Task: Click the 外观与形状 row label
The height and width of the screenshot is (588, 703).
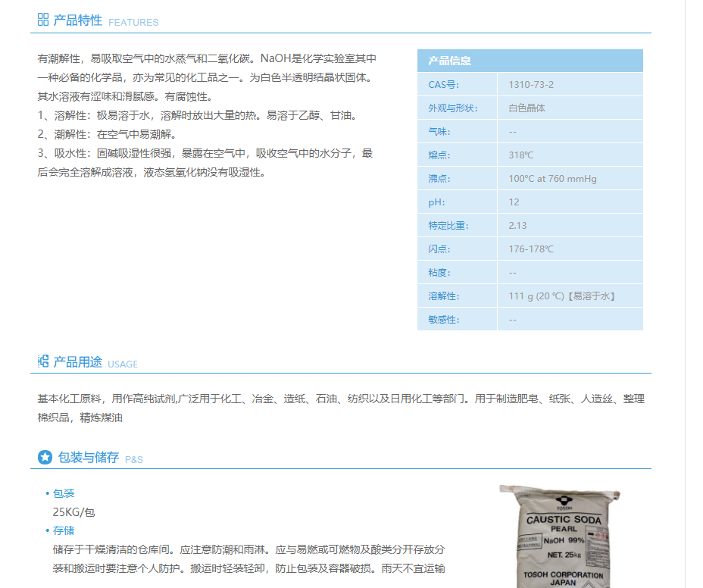Action: point(453,108)
